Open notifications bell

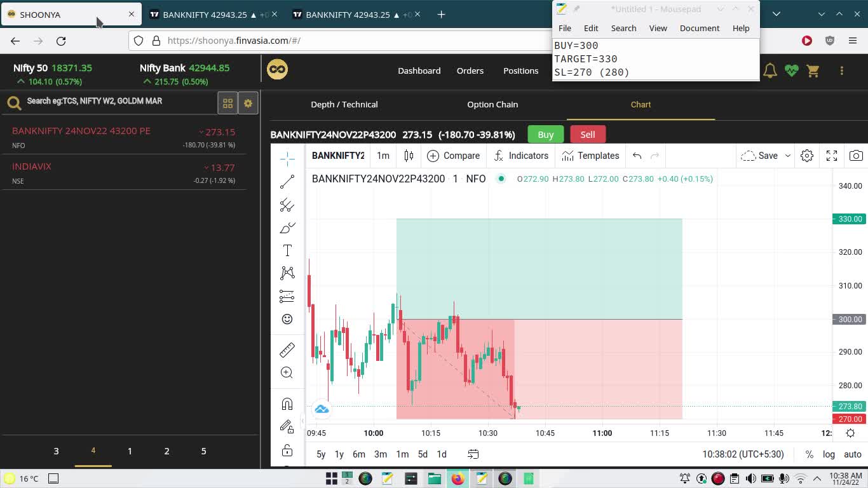point(770,71)
